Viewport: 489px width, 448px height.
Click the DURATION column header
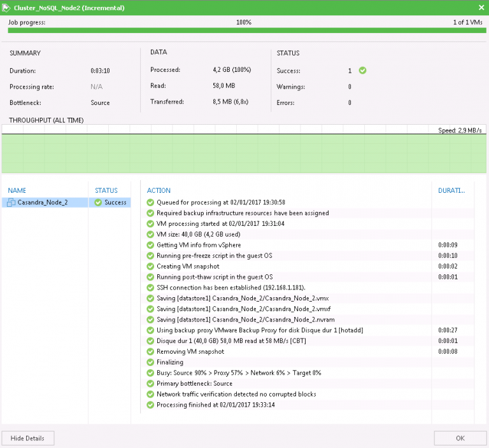pyautogui.click(x=452, y=190)
